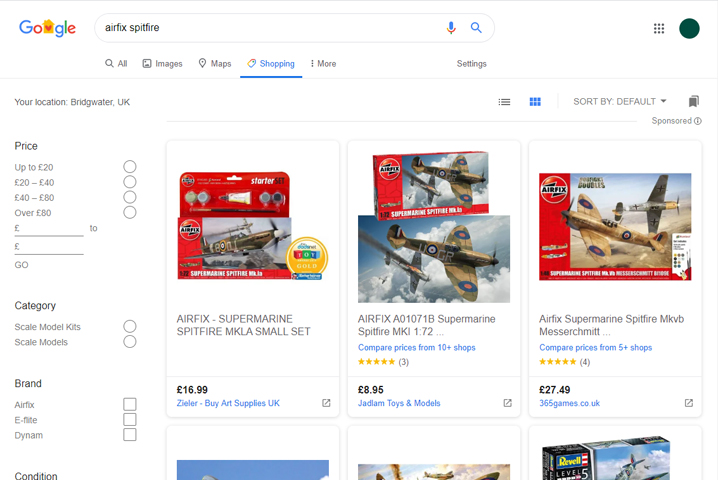
Task: Open Zieler - Buy Art Supplies UK link
Action: point(228,403)
